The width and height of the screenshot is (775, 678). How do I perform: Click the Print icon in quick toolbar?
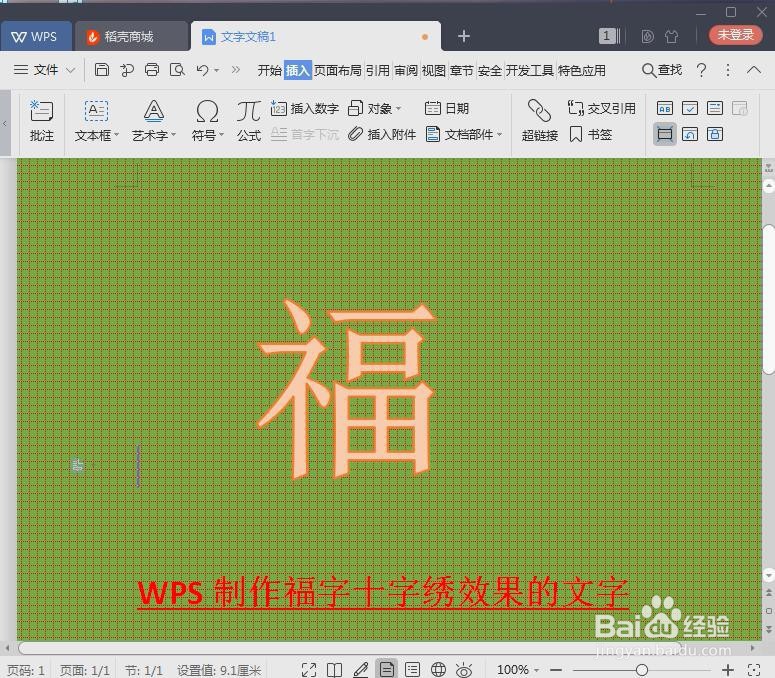[x=152, y=70]
